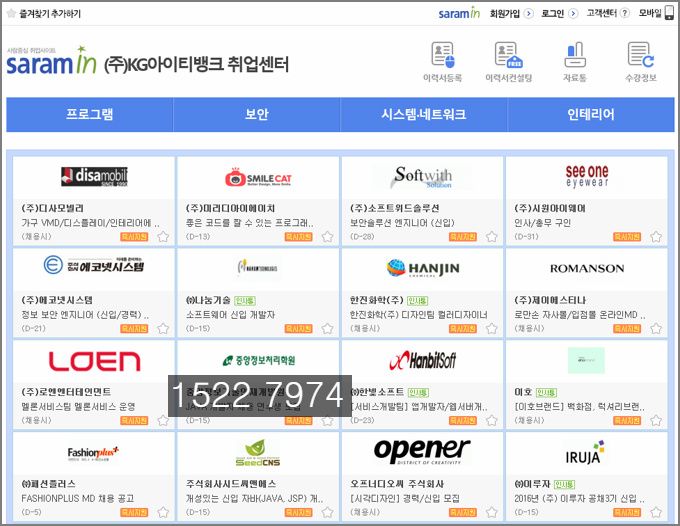Star the (주)소프트위드솔루션 job posting

[x=491, y=237]
